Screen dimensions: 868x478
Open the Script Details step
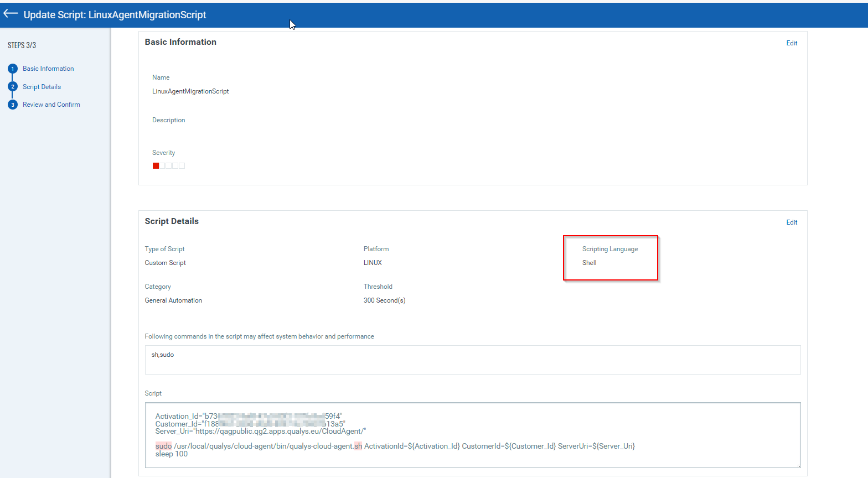pos(42,87)
